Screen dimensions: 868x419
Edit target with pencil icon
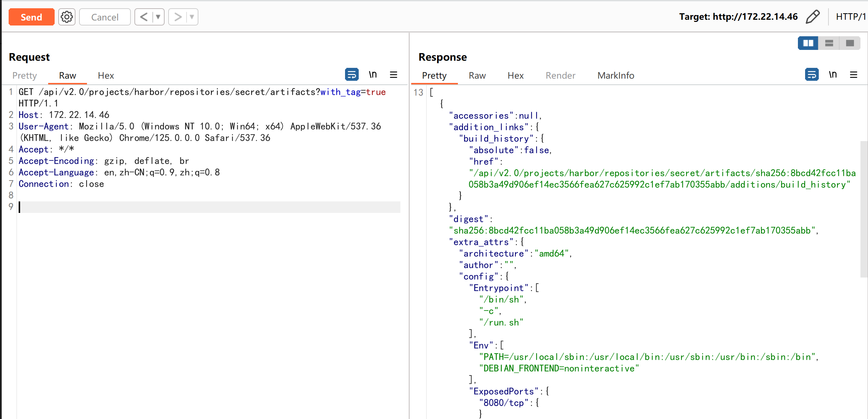tap(813, 17)
